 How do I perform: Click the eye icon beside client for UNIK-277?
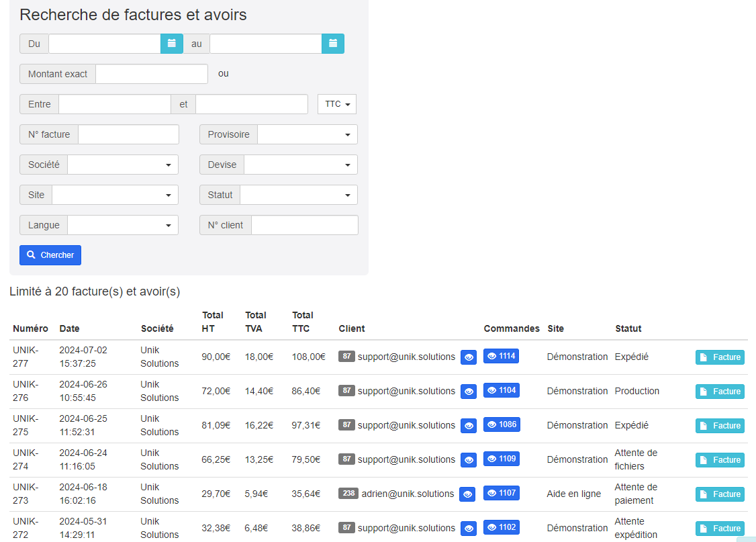click(469, 357)
